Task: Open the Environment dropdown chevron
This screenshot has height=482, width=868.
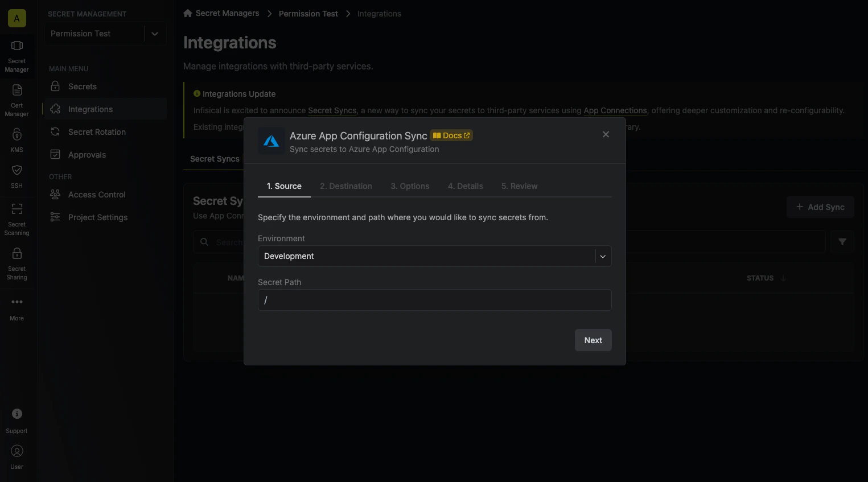Action: 603,256
